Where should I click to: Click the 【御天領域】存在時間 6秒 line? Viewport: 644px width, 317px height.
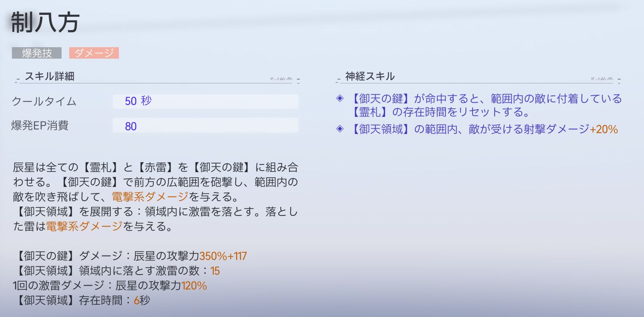[82, 300]
